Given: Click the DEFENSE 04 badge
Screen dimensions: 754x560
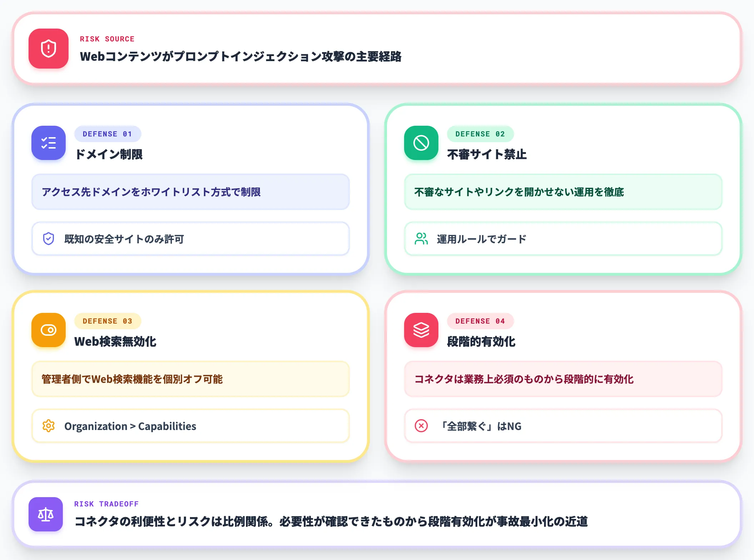Looking at the screenshot, I should [x=480, y=321].
